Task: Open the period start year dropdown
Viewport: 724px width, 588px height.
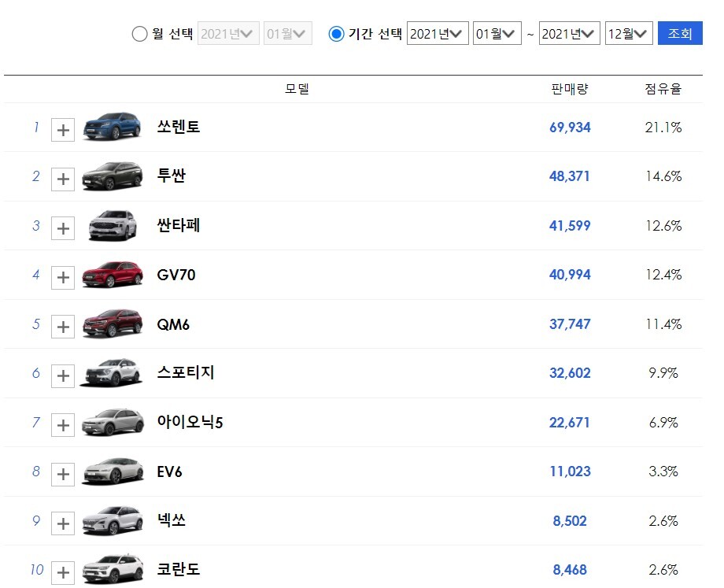Action: click(x=438, y=33)
